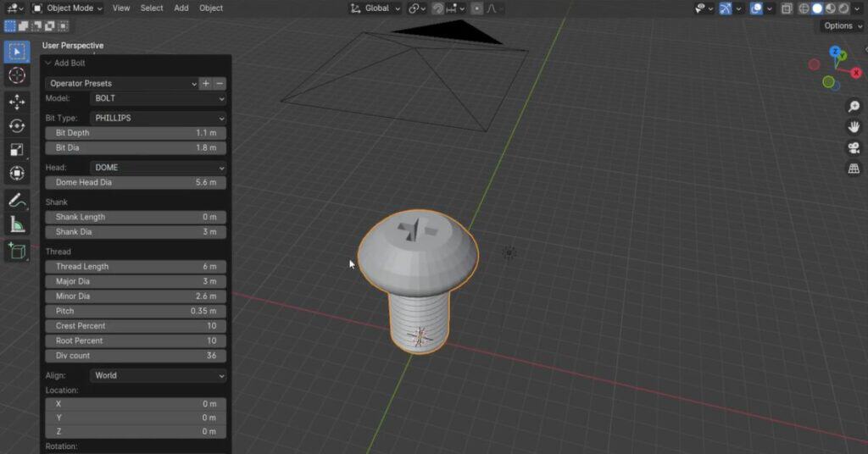Toggle camera view icon

(854, 147)
